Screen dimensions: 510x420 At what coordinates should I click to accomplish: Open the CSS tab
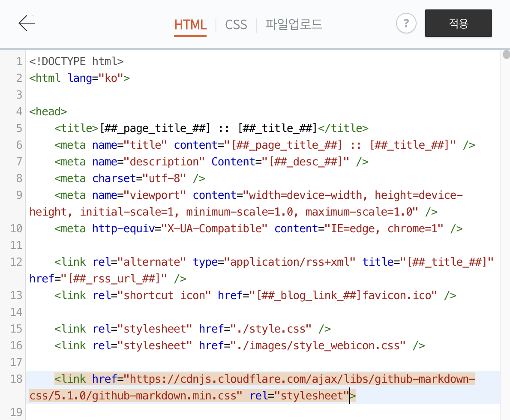236,25
